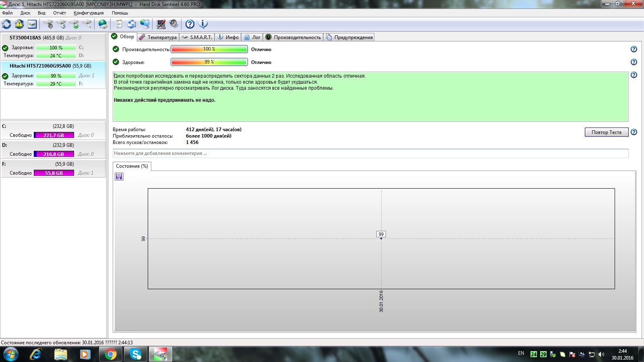Switch to the Температура tab

(158, 37)
